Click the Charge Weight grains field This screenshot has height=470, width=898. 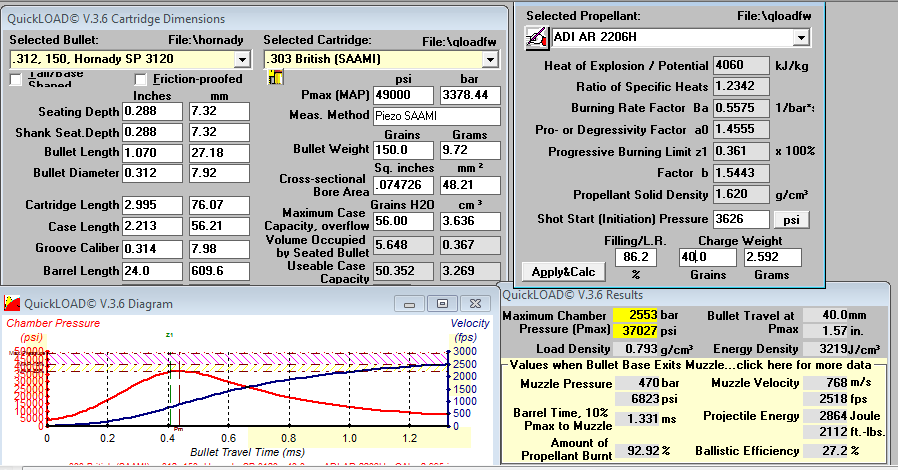(708, 258)
